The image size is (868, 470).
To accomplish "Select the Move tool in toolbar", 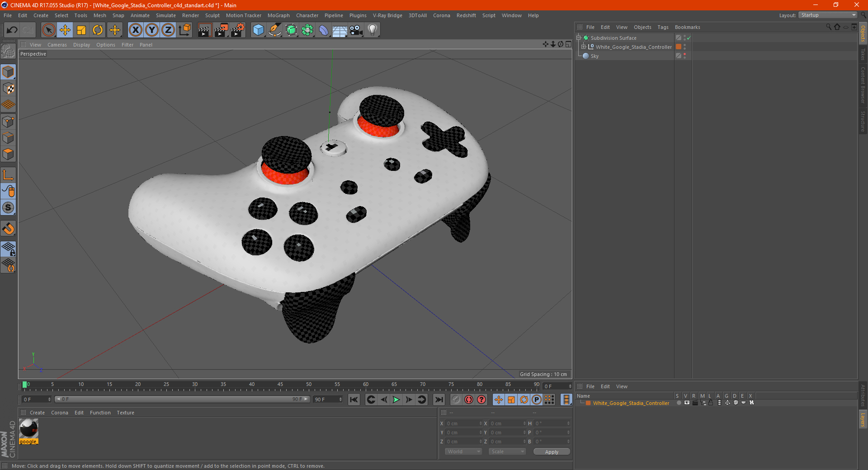I will pos(65,30).
